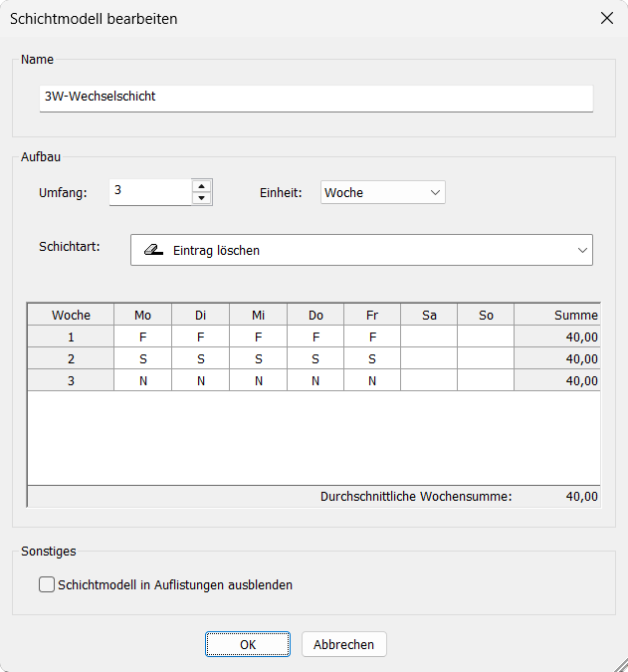Expand the Schichtart dropdown arrow
The height and width of the screenshot is (672, 628).
click(x=582, y=250)
